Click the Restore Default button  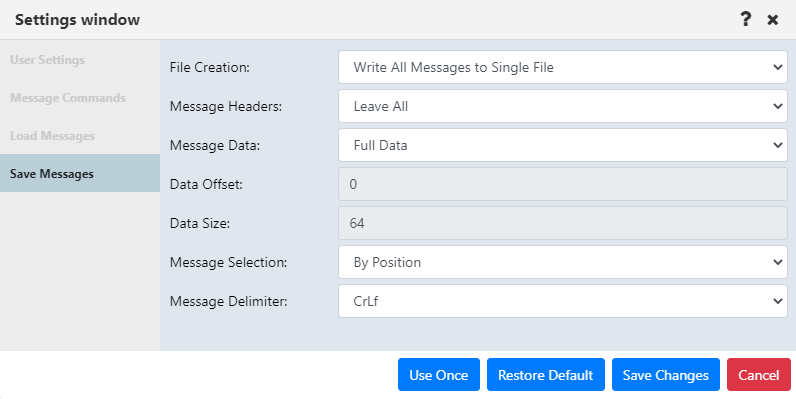546,375
